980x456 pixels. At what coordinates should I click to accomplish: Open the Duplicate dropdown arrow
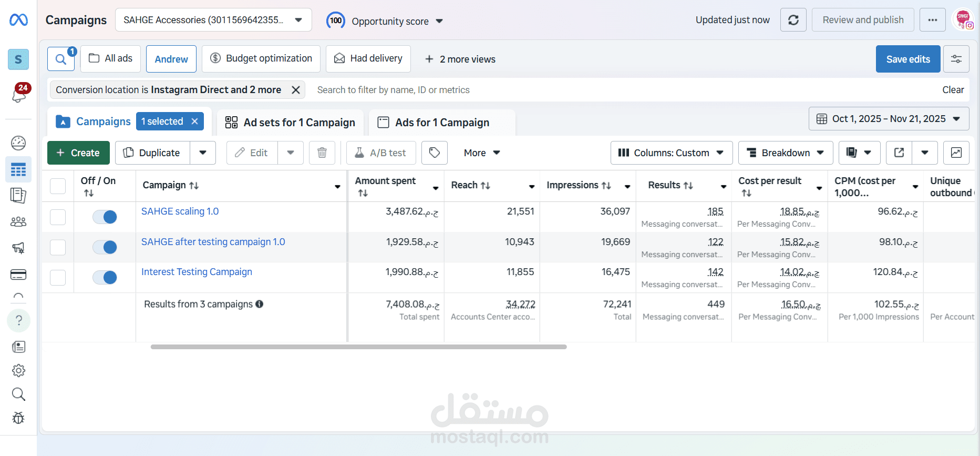pyautogui.click(x=203, y=153)
